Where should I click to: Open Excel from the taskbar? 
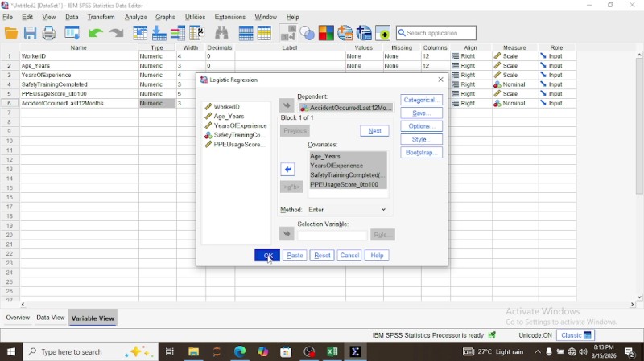coord(332,351)
